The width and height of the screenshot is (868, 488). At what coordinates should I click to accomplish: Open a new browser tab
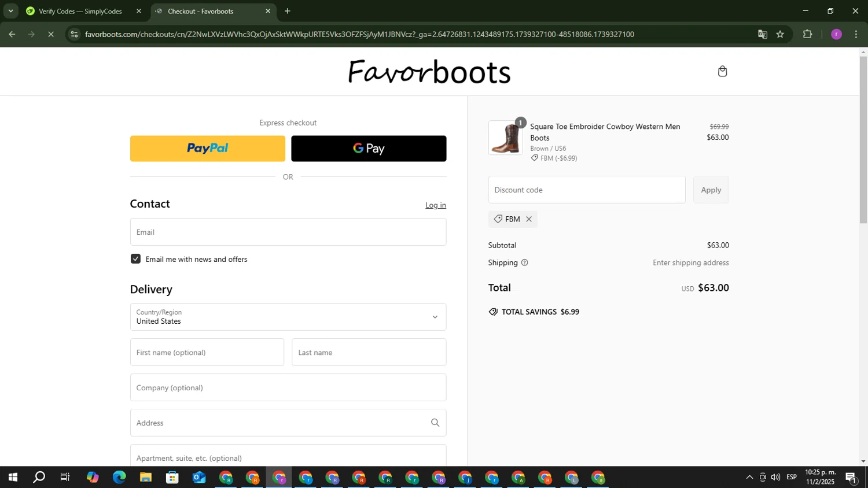tap(288, 11)
